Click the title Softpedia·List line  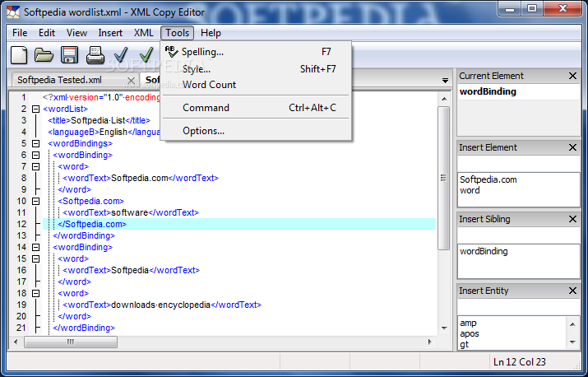tap(99, 120)
